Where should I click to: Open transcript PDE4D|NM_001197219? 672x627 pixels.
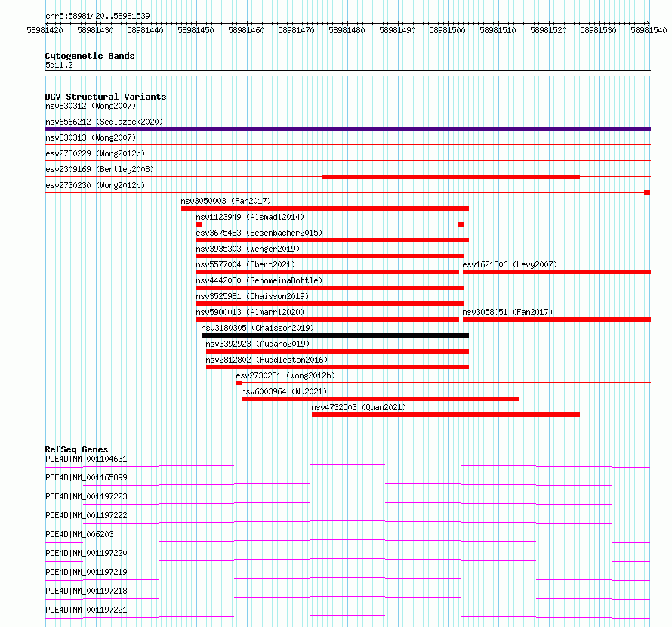[86, 572]
